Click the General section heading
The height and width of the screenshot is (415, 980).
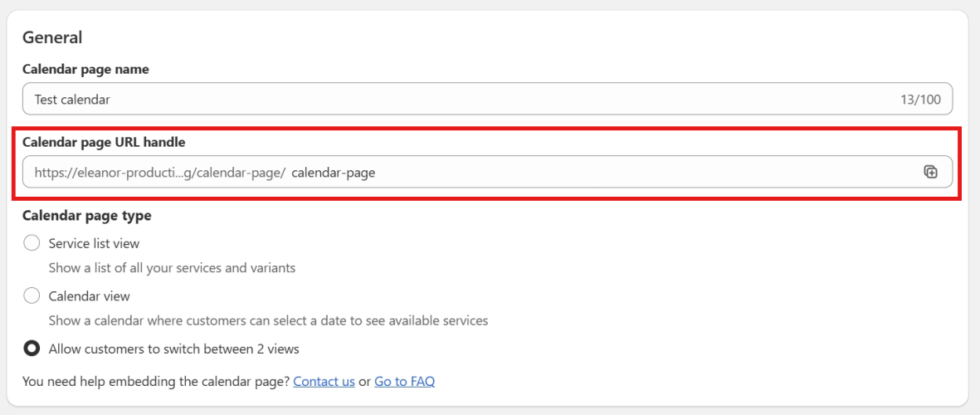coord(52,37)
